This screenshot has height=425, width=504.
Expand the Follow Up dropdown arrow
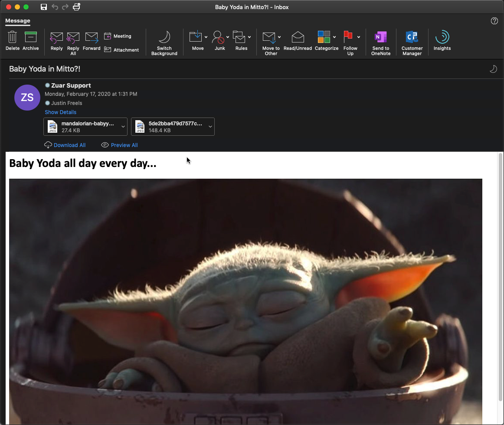(359, 37)
